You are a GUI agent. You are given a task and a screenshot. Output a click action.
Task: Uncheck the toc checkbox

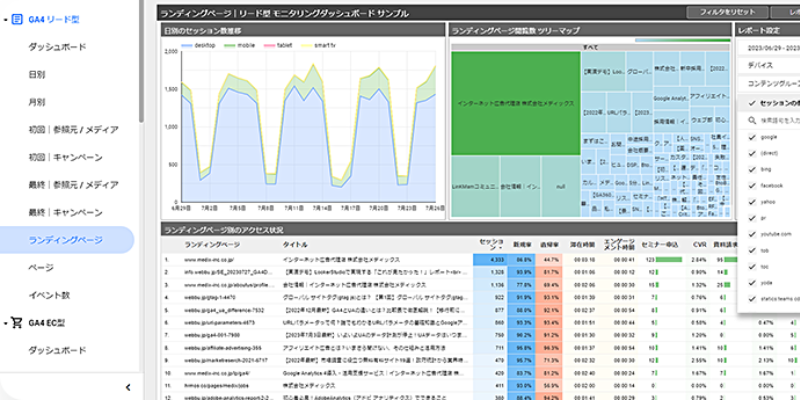pyautogui.click(x=752, y=267)
